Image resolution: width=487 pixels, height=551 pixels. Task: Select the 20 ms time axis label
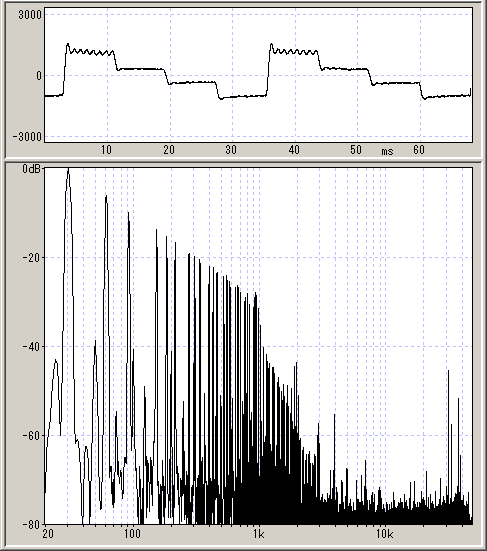click(169, 150)
